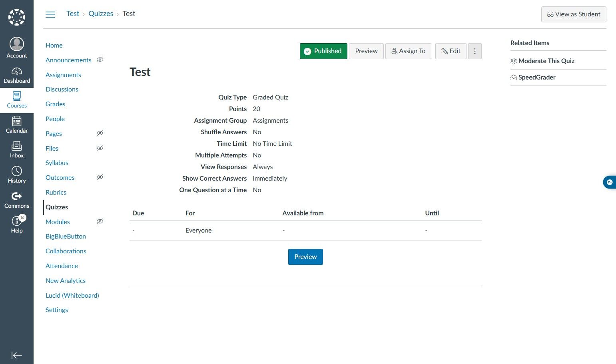
Task: Select Quizzes in course navigation
Action: pos(57,207)
